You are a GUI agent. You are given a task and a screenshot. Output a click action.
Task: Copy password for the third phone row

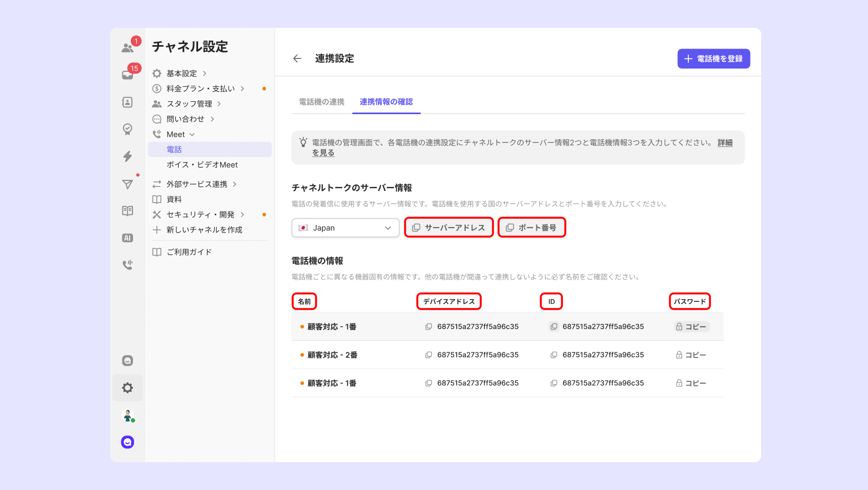point(691,383)
